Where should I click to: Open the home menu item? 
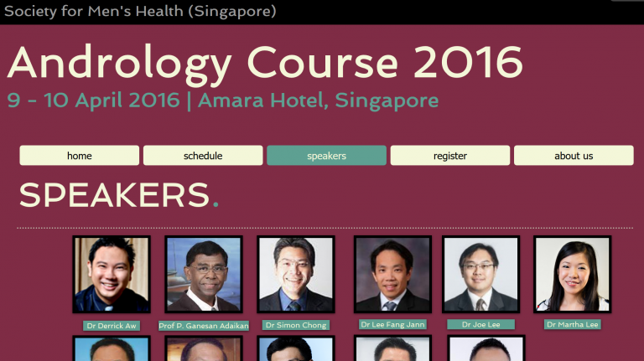(x=80, y=156)
